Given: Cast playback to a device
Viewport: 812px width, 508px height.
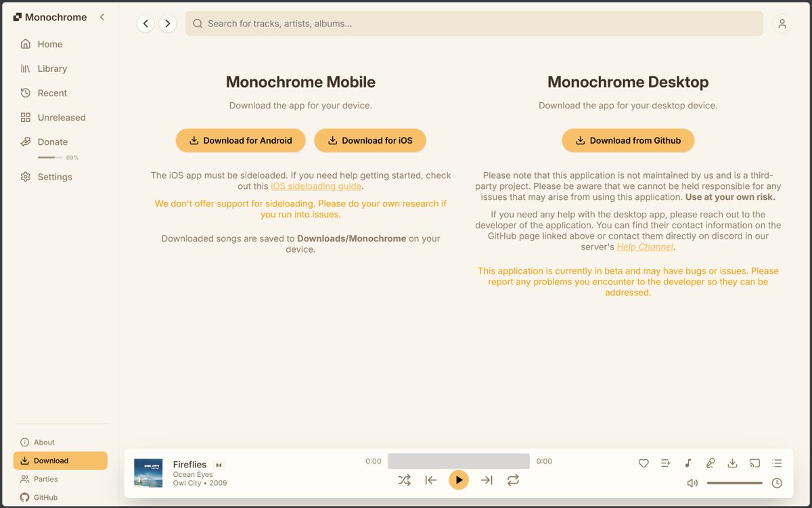Looking at the screenshot, I should point(754,463).
